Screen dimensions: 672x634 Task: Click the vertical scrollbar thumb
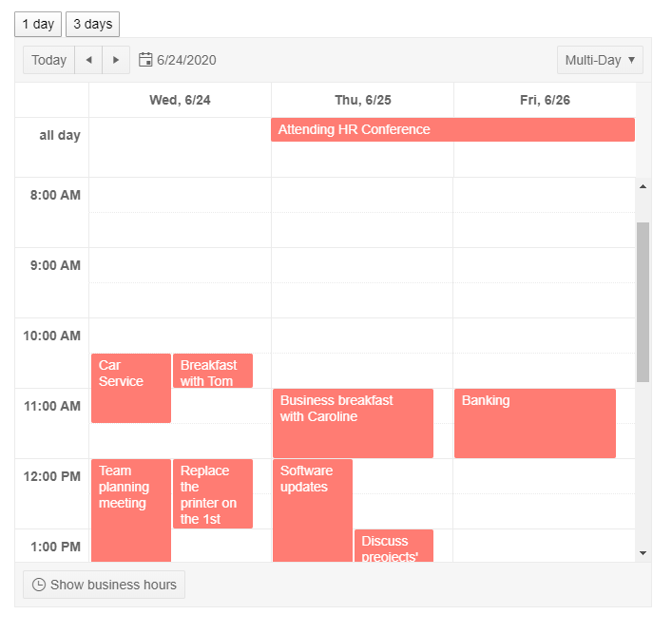643,301
